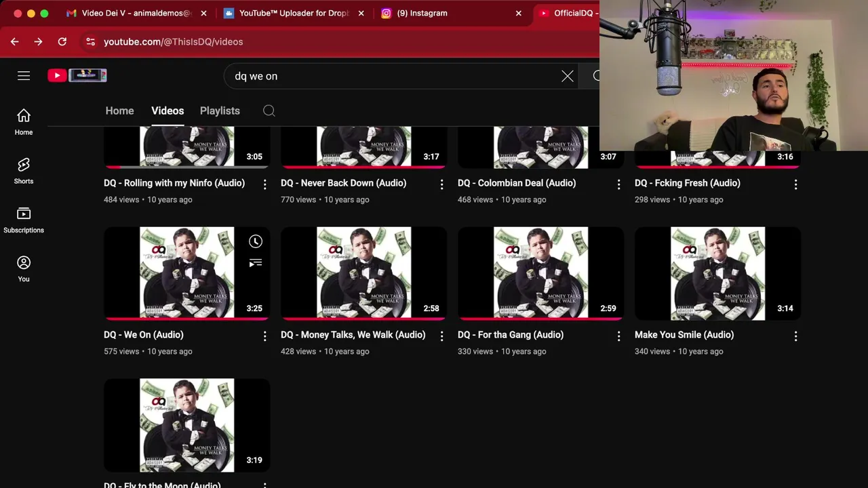
Task: Switch to the Instagram browser tab
Action: pyautogui.click(x=451, y=13)
